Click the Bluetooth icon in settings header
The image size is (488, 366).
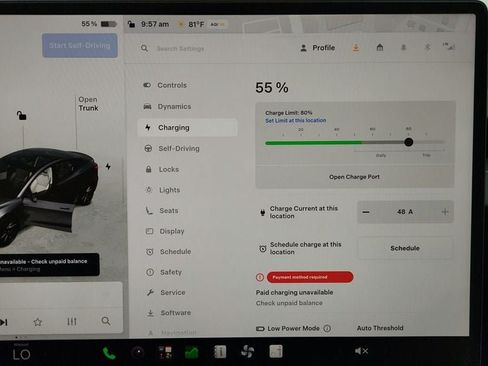427,47
